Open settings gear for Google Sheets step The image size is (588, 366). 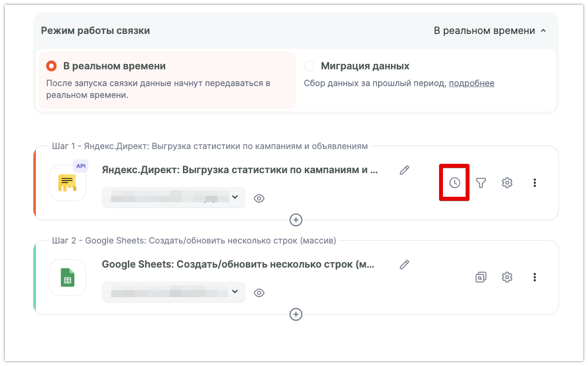point(507,277)
